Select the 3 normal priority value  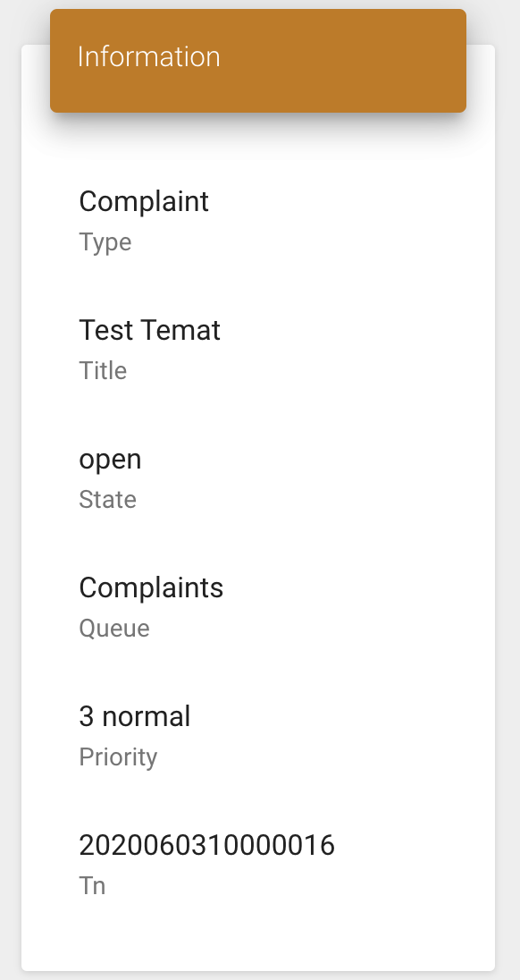[134, 716]
